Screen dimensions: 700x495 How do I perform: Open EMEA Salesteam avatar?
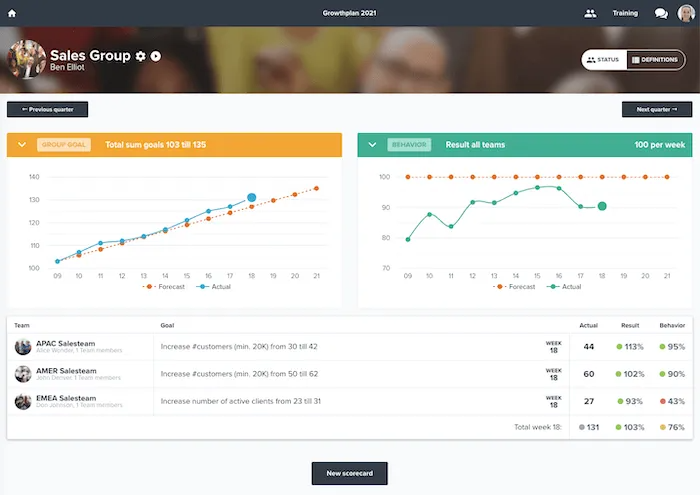click(x=23, y=402)
